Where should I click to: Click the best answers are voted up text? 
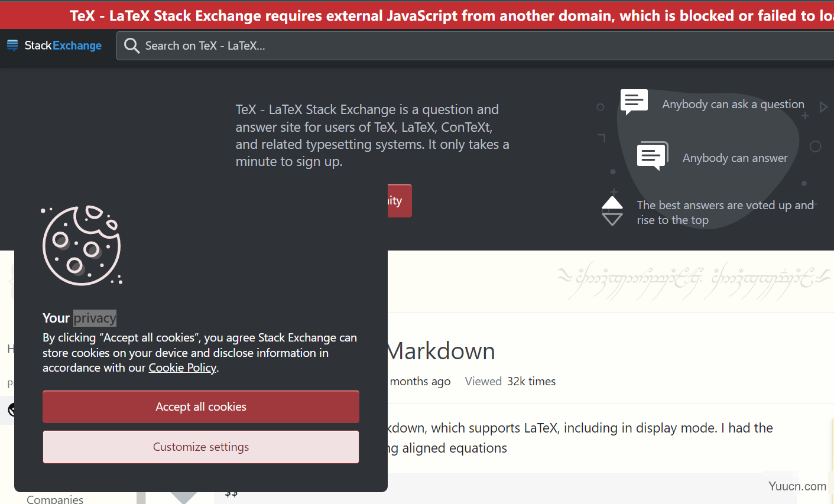[725, 213]
